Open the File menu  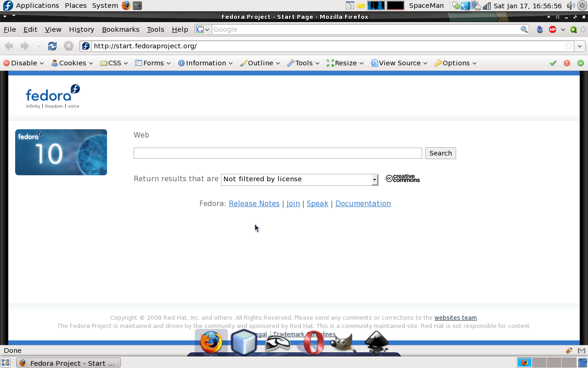(x=10, y=29)
